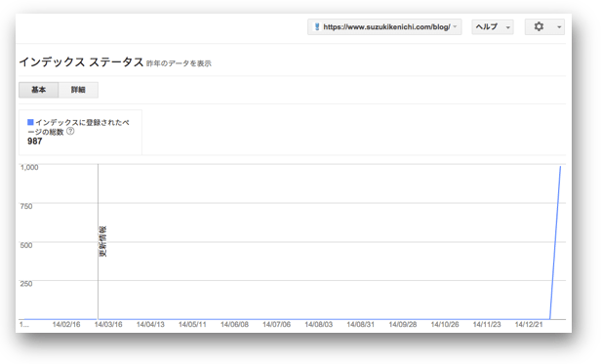Click the indexed count value 987

tap(34, 142)
